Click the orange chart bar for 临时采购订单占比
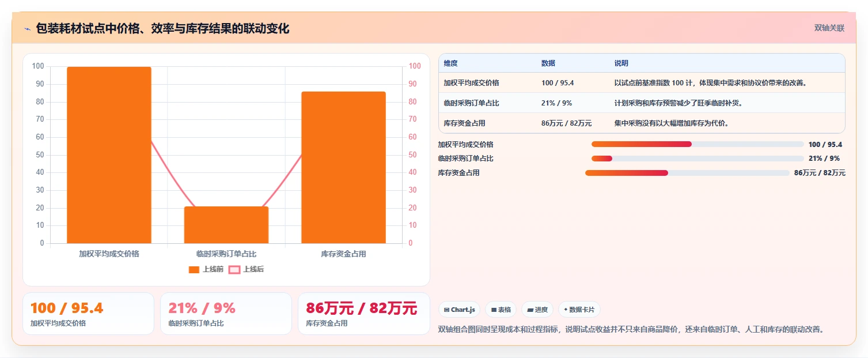Image resolution: width=868 pixels, height=358 pixels. point(226,225)
